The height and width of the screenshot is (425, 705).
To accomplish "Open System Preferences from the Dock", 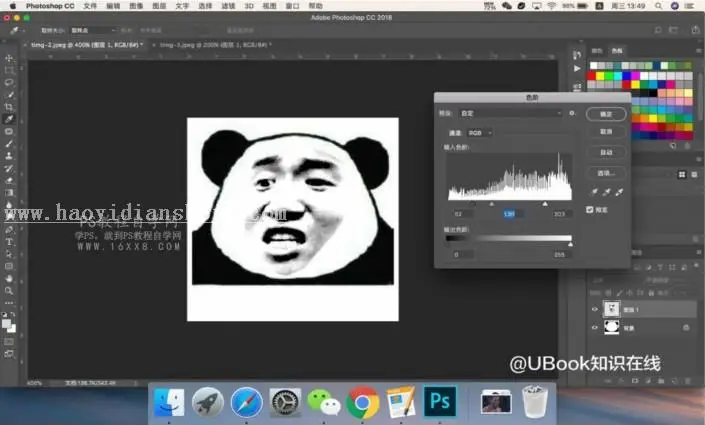I will pos(285,402).
